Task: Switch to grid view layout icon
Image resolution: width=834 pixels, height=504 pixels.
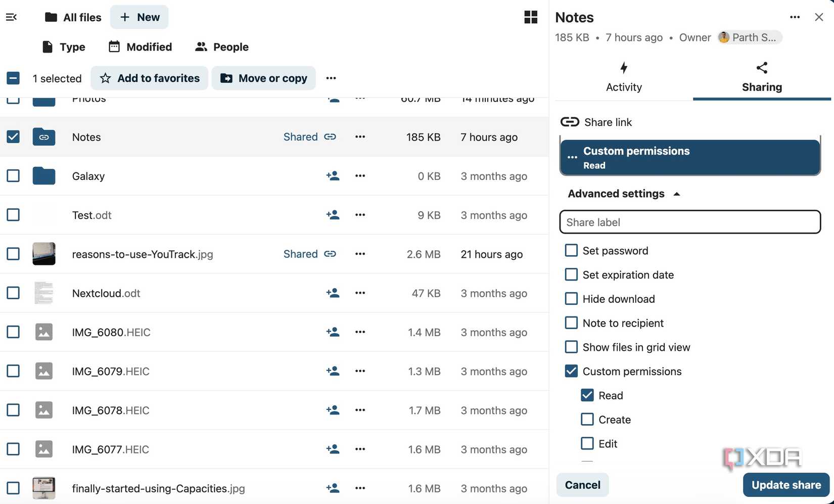Action: [531, 17]
